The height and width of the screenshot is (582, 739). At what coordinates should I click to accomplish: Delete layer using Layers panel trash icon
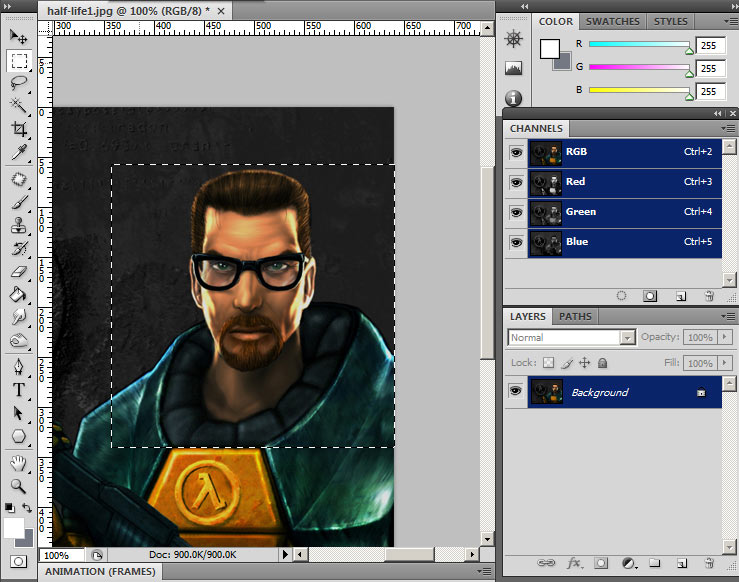(x=709, y=563)
